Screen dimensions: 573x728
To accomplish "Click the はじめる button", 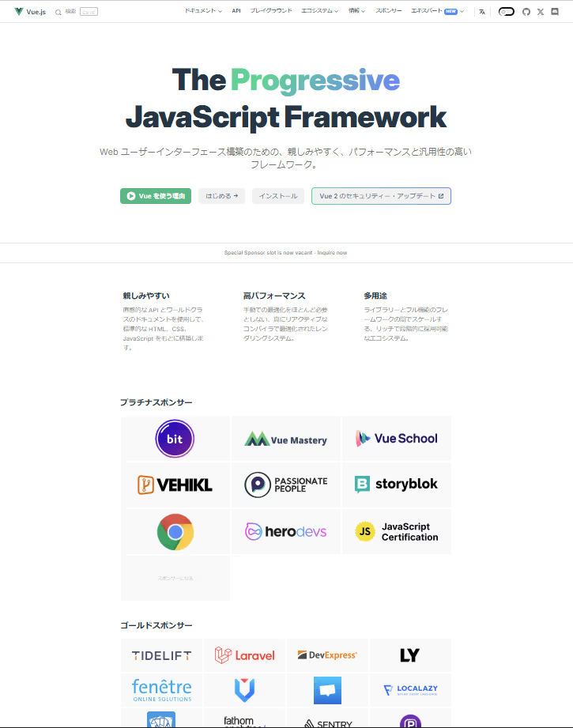I will click(221, 196).
